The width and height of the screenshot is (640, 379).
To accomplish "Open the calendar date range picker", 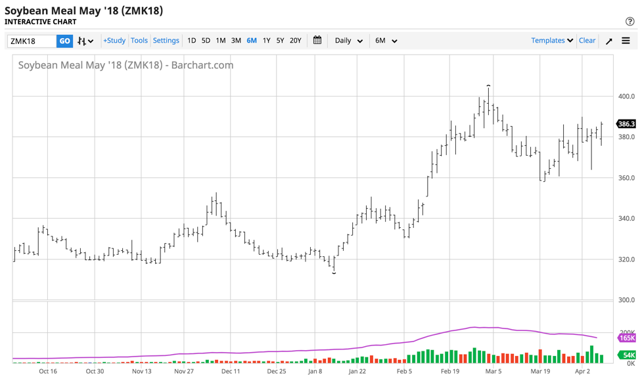I will pyautogui.click(x=317, y=40).
